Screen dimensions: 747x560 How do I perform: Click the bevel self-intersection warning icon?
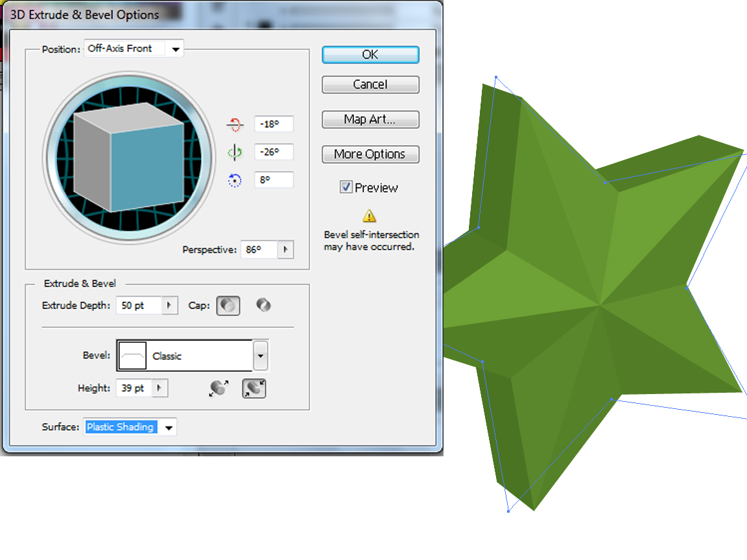point(369,215)
